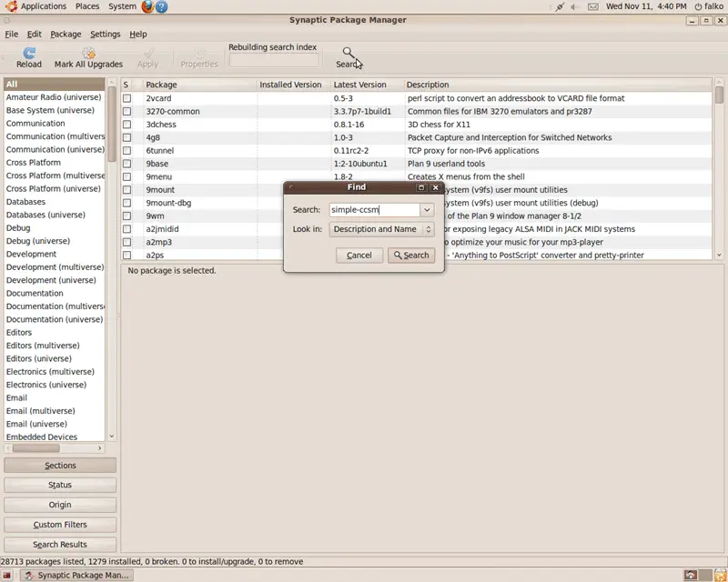728x582 pixels.
Task: Click the Search button in Find dialog
Action: [x=411, y=256]
